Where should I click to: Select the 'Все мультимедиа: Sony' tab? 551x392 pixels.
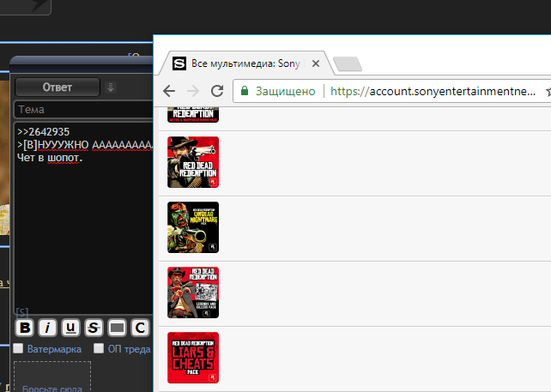[245, 63]
